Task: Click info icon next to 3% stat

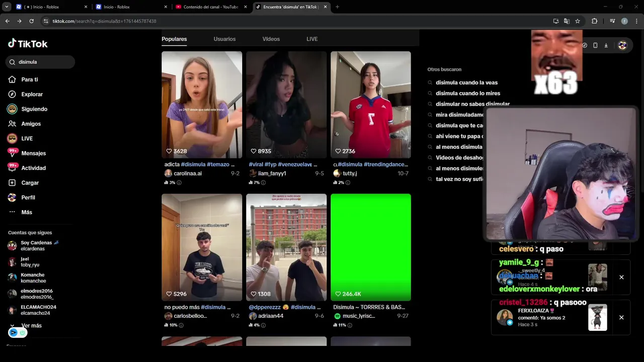Action: (179, 183)
